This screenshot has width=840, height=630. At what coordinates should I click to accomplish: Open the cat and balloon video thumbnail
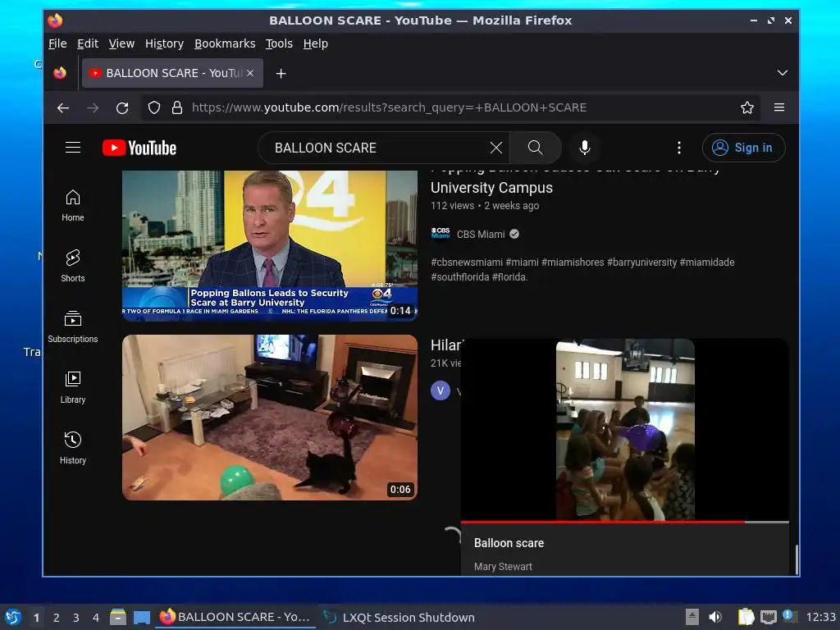pyautogui.click(x=269, y=418)
